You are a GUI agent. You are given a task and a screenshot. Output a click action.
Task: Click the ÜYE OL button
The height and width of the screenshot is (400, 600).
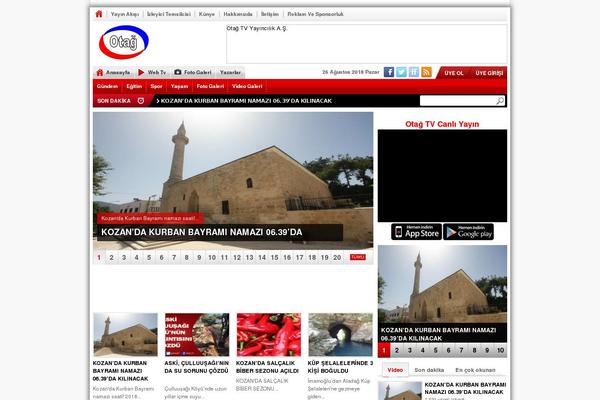[x=454, y=73]
